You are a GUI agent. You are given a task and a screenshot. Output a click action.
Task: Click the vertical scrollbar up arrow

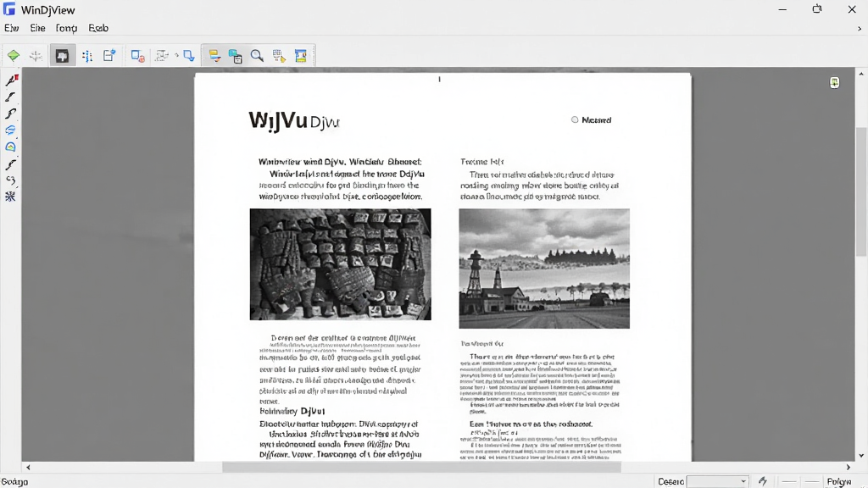(861, 74)
